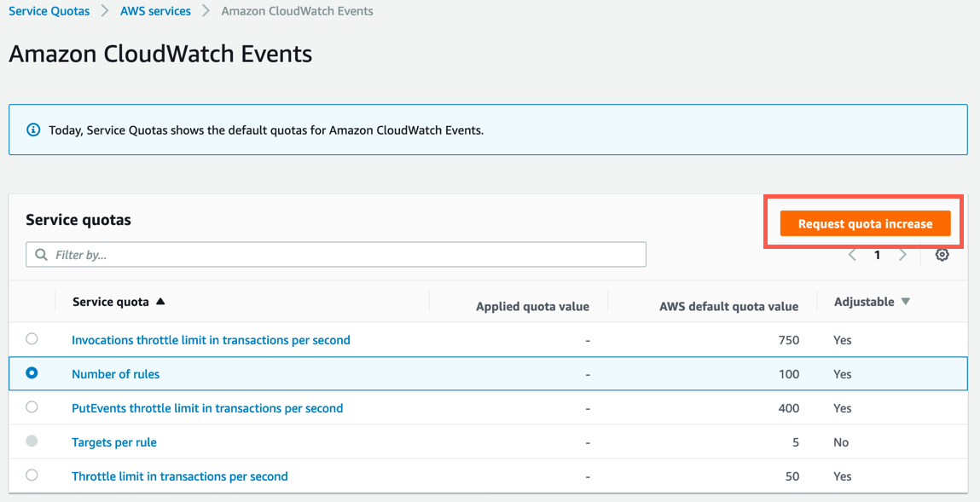Click the Service quotas panel heading
The width and height of the screenshot is (980, 502).
[x=78, y=220]
